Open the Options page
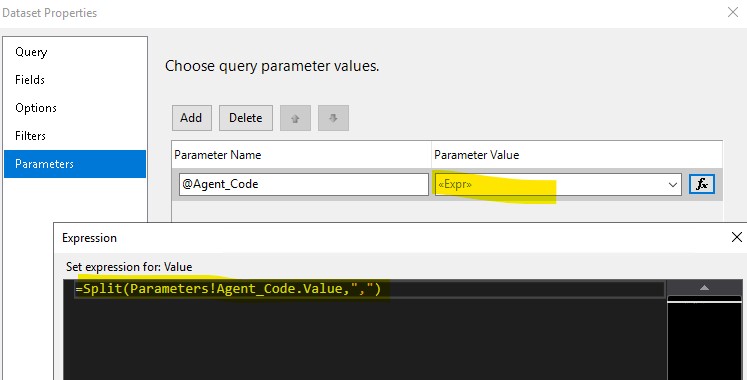Screen dimensions: 747x380 pyautogui.click(x=36, y=108)
